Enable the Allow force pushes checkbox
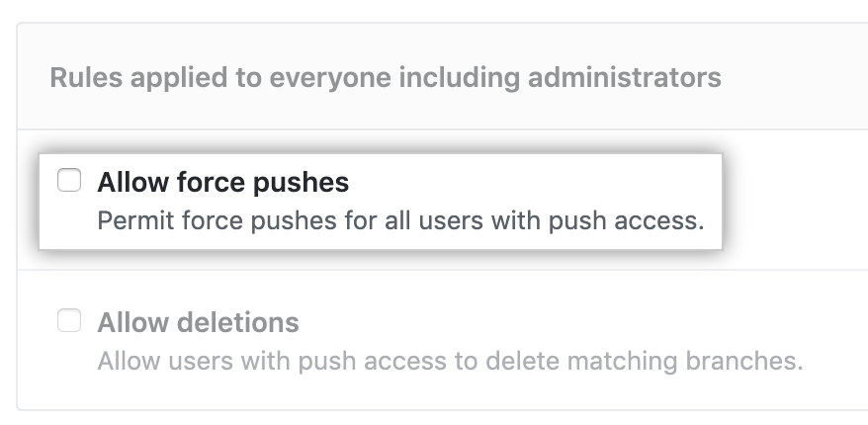This screenshot has width=868, height=425. (69, 181)
